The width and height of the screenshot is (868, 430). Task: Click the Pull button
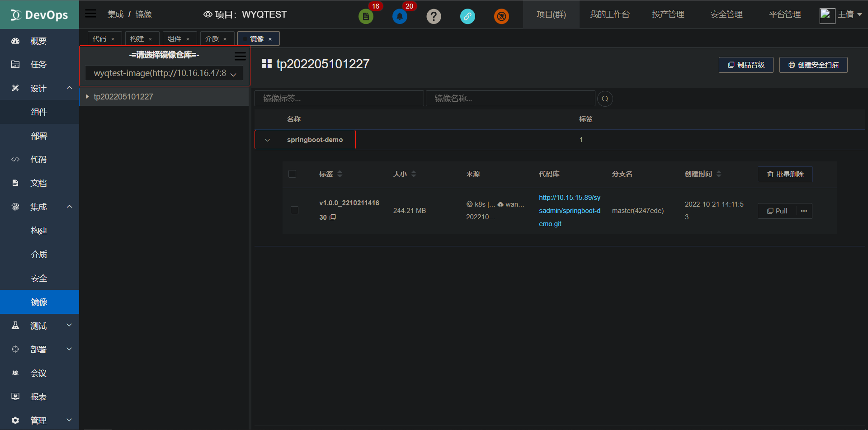coord(777,211)
